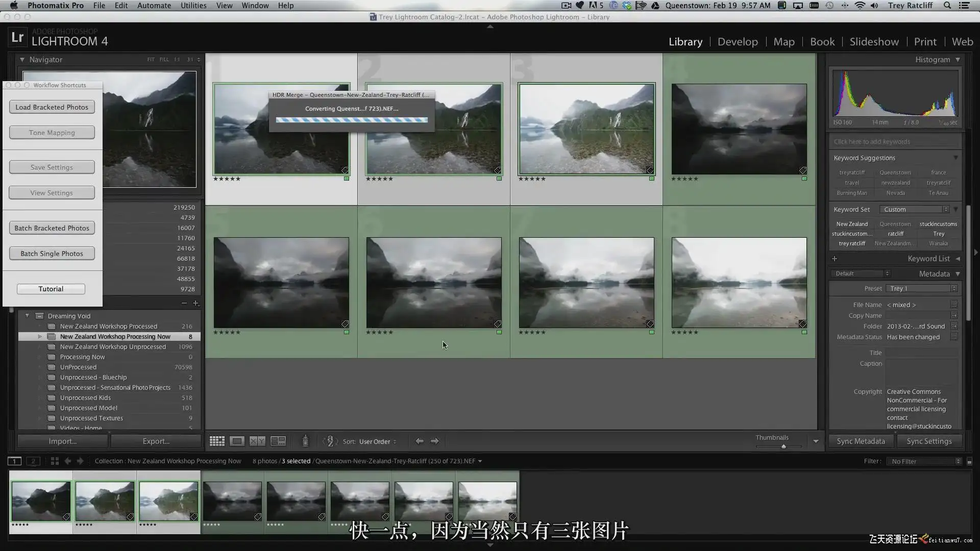Viewport: 980px width, 551px height.
Task: Open the Sort User Order dropdown
Action: [378, 442]
